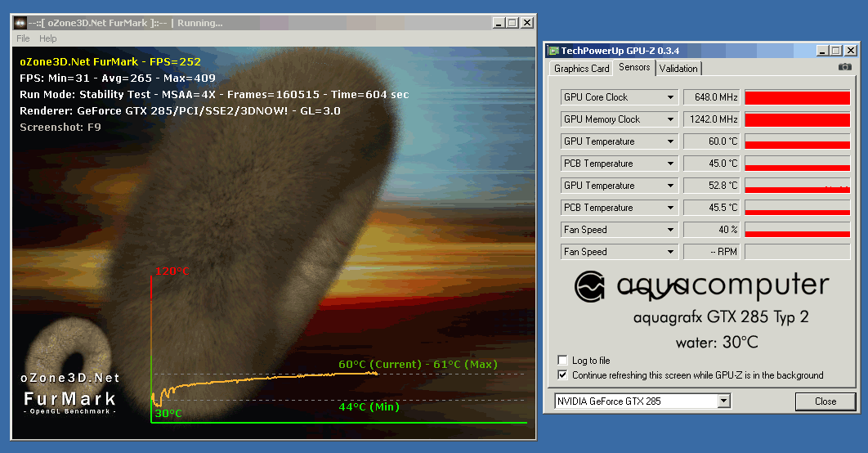Click the 45.0 °C PCB value field
Image resolution: width=868 pixels, height=453 pixels.
point(712,164)
